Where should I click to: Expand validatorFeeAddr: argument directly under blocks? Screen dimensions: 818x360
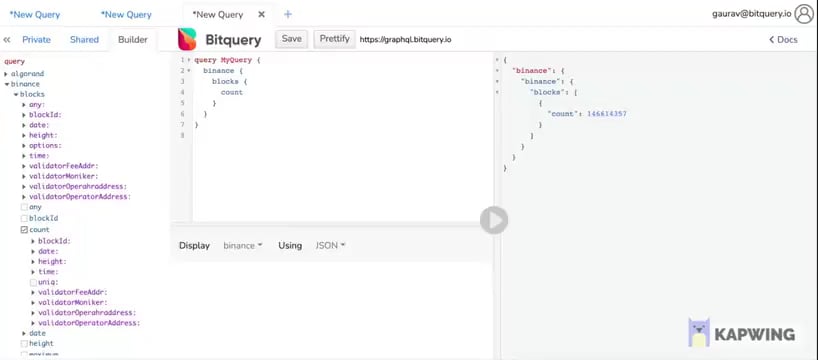tap(24, 166)
